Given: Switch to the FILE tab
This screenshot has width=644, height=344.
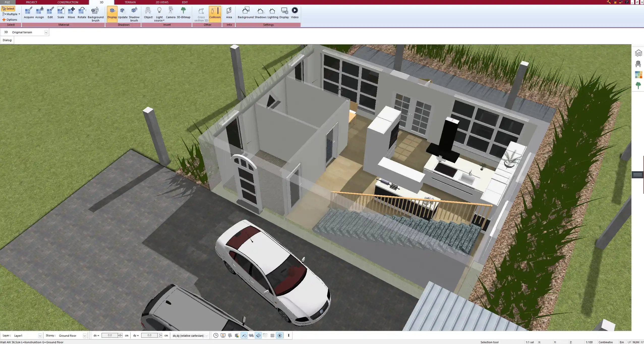Looking at the screenshot, I should coord(7,2).
